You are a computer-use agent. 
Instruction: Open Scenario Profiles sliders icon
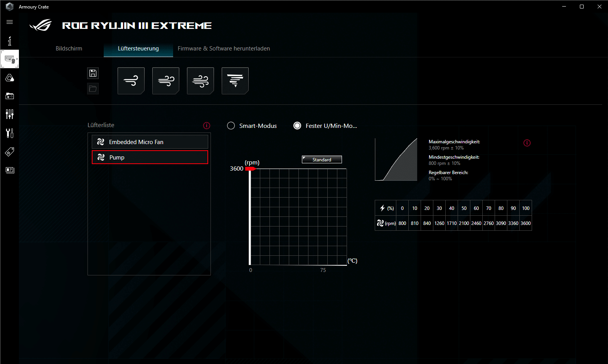click(x=10, y=114)
